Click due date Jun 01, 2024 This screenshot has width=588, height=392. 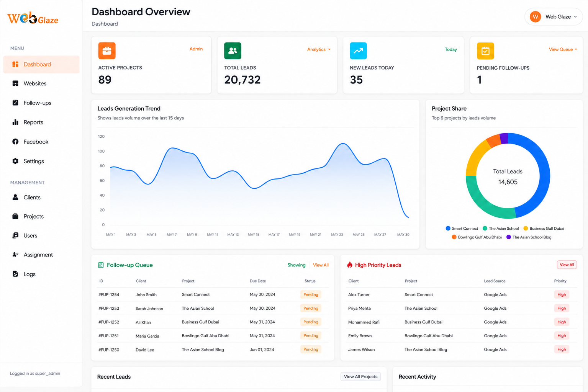[262, 350]
